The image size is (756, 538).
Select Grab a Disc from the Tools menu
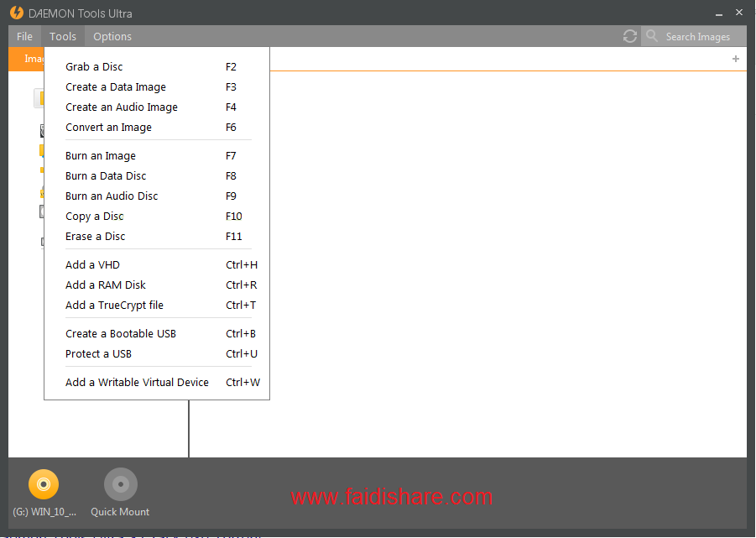pyautogui.click(x=93, y=66)
